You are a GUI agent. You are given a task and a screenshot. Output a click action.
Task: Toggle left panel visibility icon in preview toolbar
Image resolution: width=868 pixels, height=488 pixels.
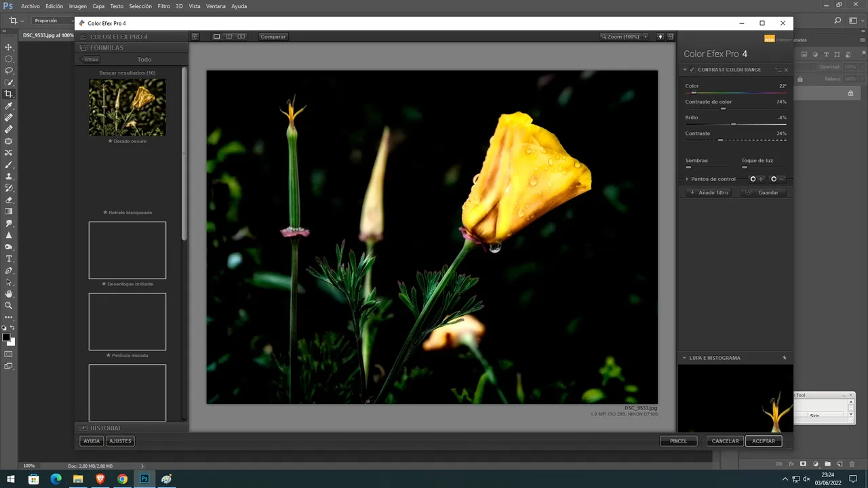(x=195, y=37)
